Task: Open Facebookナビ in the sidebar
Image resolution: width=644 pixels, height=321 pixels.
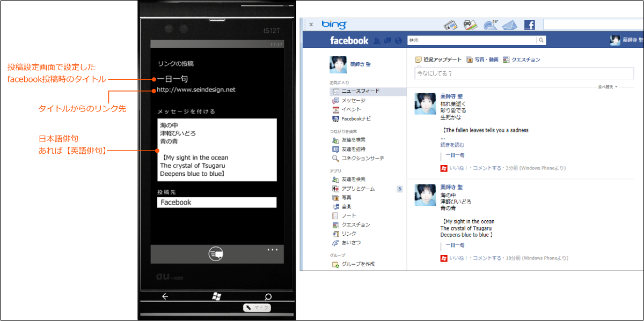Action: (x=352, y=118)
